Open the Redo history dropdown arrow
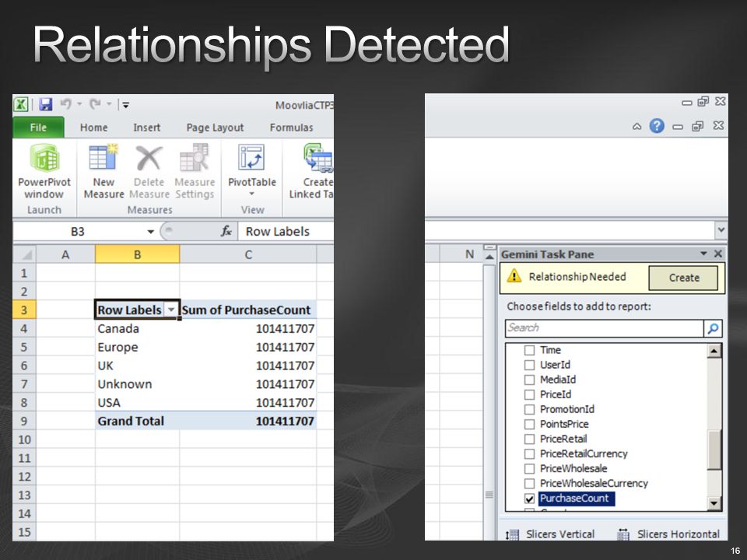This screenshot has width=747, height=560. coord(109,103)
